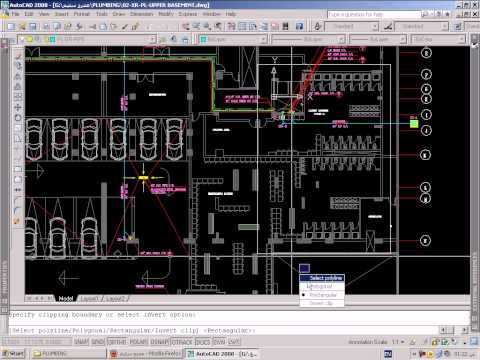Open the Modify menu
Screen dimensions: 480x360
(x=166, y=14)
